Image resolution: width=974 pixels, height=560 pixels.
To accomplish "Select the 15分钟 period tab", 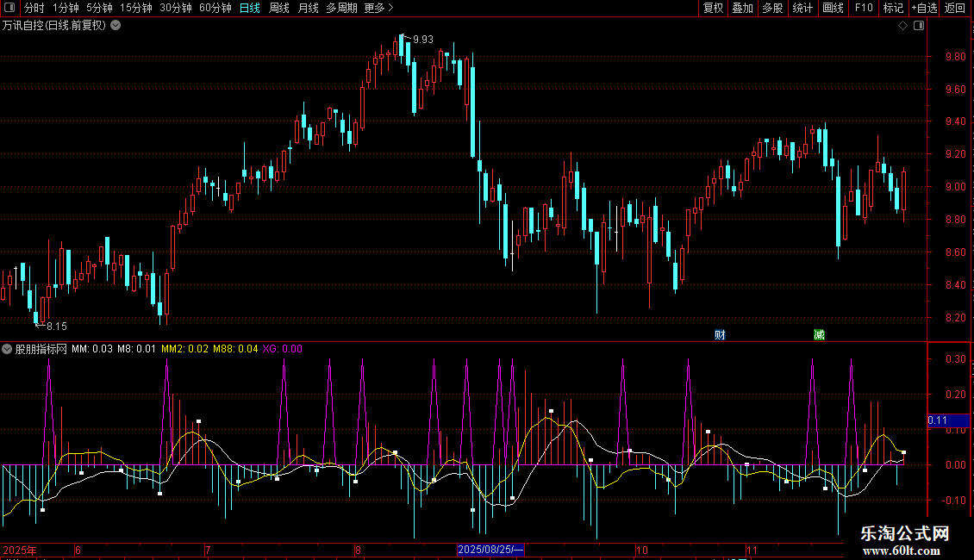I will [x=136, y=8].
